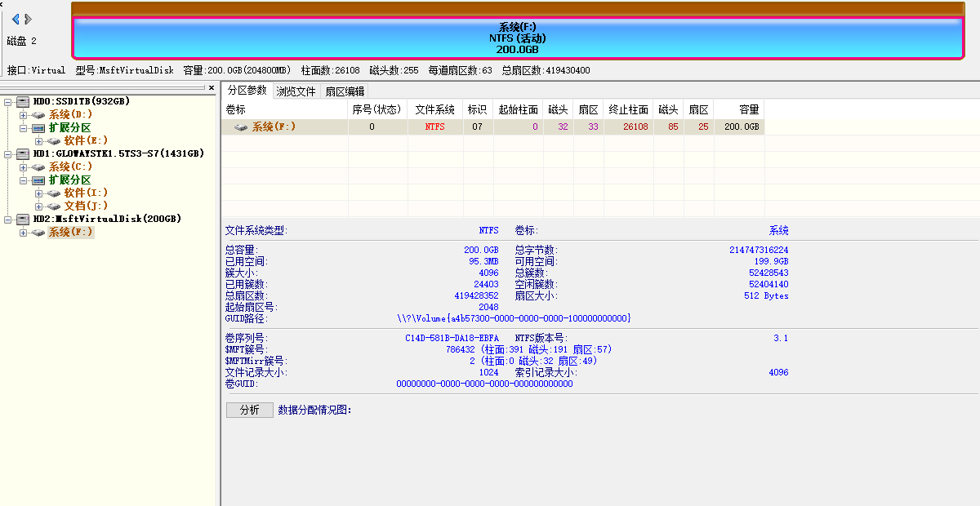Click the 07 identifier cell
Viewport: 980px width, 506px height.
478,127
